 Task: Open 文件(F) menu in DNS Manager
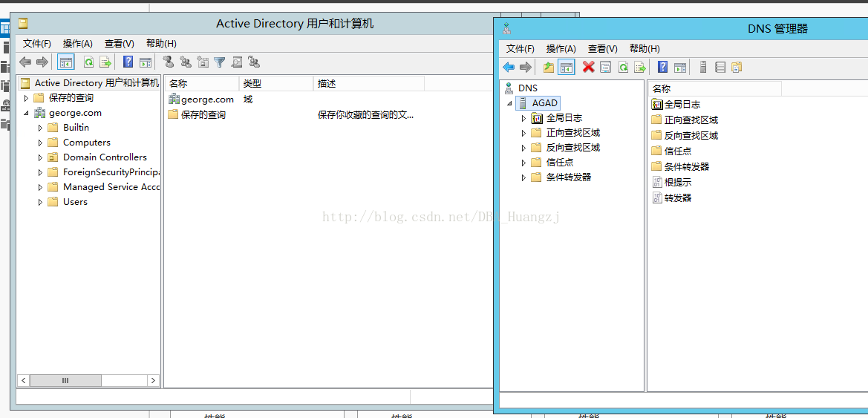[x=521, y=49]
